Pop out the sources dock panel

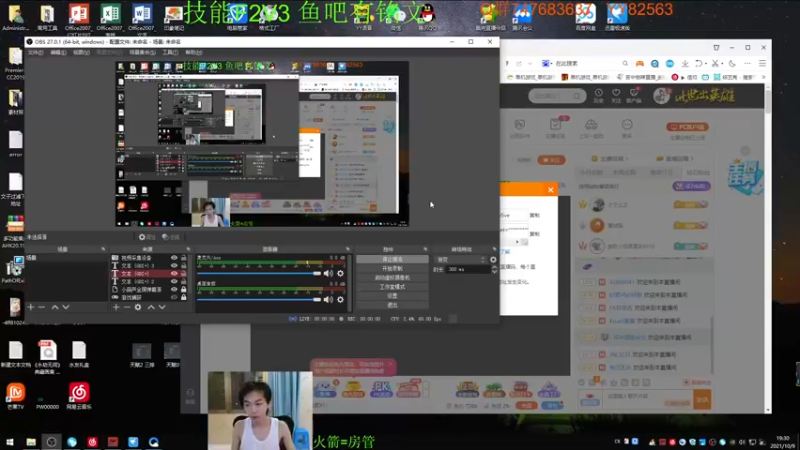tap(188, 249)
